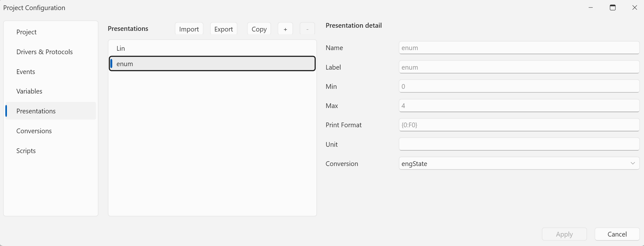Viewport: 644px width, 246px height.
Task: Open the Conversions section
Action: click(x=51, y=131)
